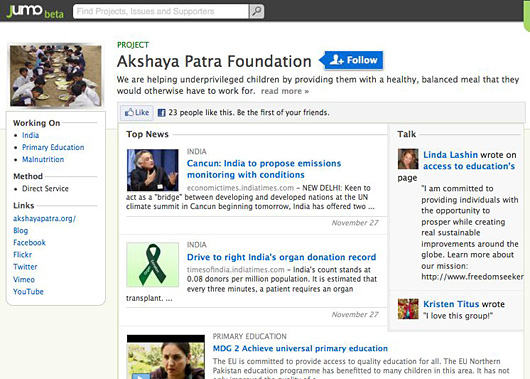Open the Vimeo link
The height and width of the screenshot is (379, 530).
(x=24, y=280)
